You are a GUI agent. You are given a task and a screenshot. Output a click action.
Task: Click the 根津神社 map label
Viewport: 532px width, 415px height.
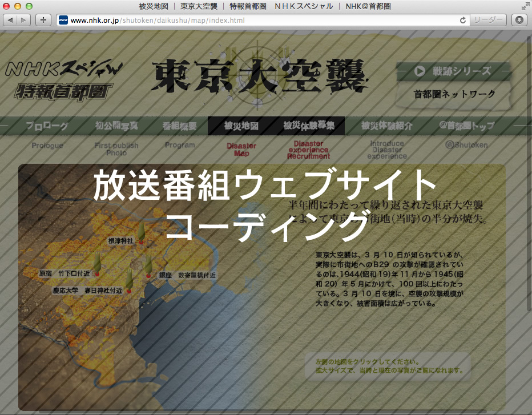click(121, 241)
